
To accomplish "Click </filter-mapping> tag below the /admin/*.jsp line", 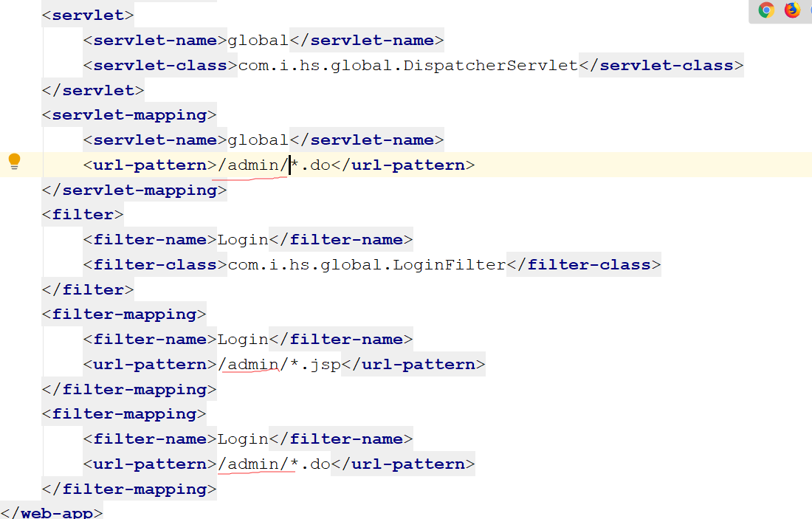I will coord(129,390).
